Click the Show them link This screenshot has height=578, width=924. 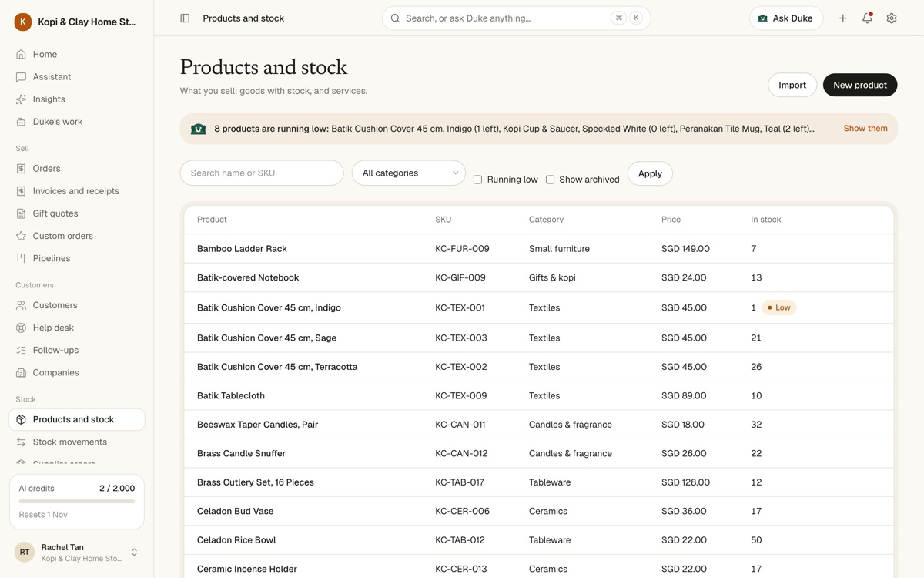click(x=865, y=129)
